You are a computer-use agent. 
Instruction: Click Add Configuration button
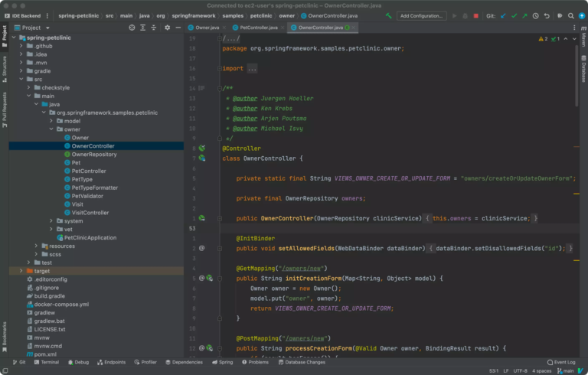coord(422,16)
